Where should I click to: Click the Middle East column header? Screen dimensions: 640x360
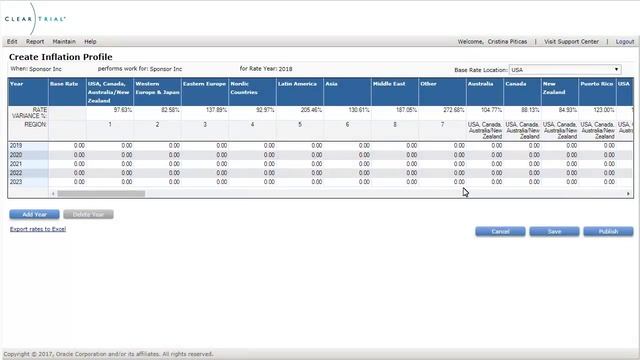(395, 92)
